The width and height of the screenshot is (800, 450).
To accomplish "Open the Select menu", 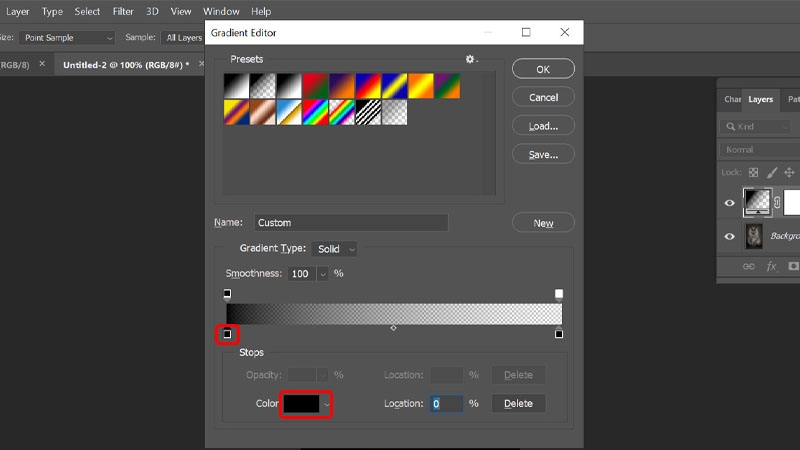I will [87, 11].
